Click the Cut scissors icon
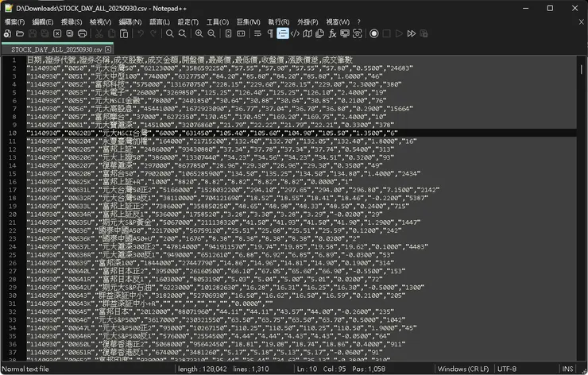Screen dimensions: 588x375 99,33
